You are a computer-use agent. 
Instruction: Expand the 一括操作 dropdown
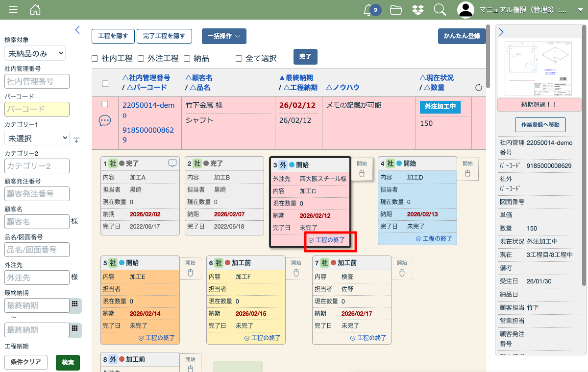click(224, 36)
